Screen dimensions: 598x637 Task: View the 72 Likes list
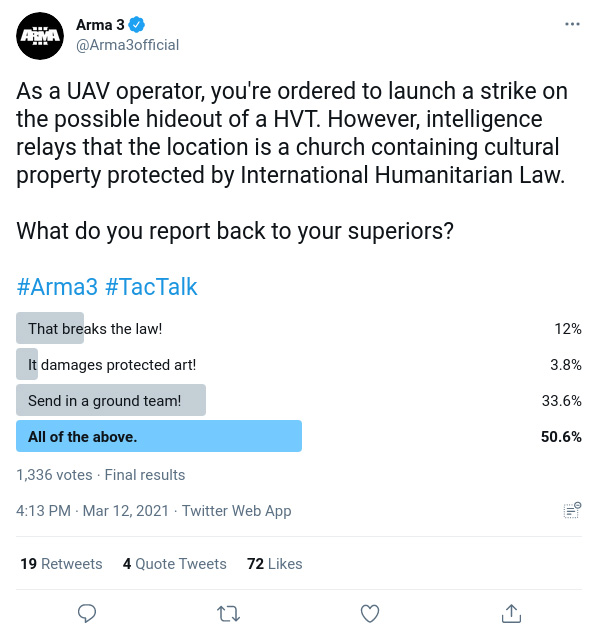(x=275, y=564)
